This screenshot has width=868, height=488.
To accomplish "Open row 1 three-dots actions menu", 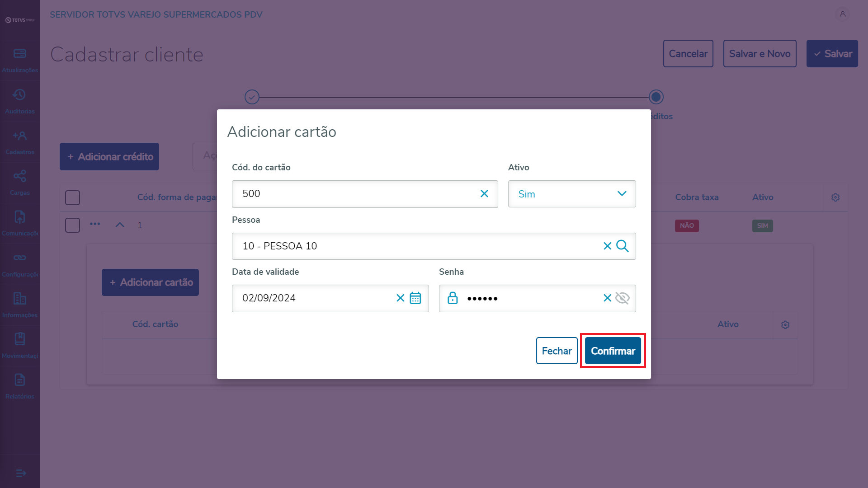I will pyautogui.click(x=95, y=224).
